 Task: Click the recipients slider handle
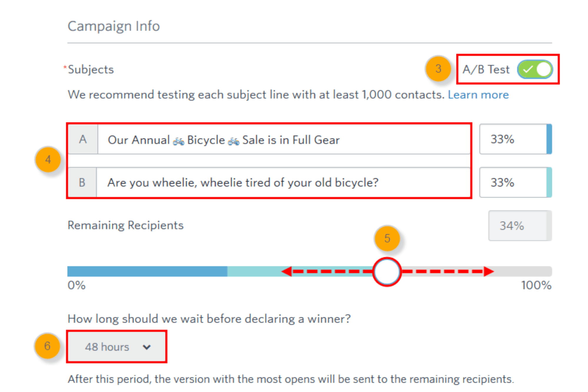tap(387, 272)
